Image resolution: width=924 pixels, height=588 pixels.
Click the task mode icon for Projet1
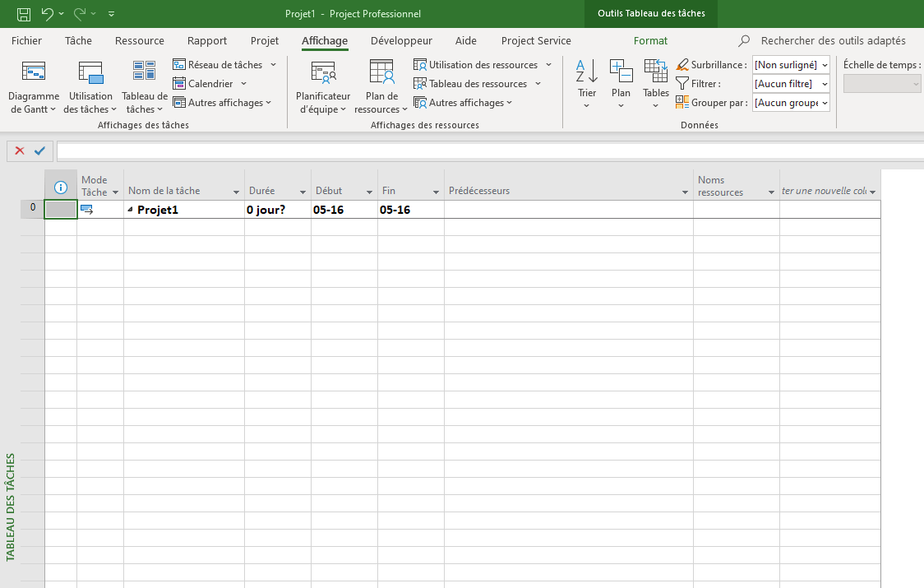86,210
